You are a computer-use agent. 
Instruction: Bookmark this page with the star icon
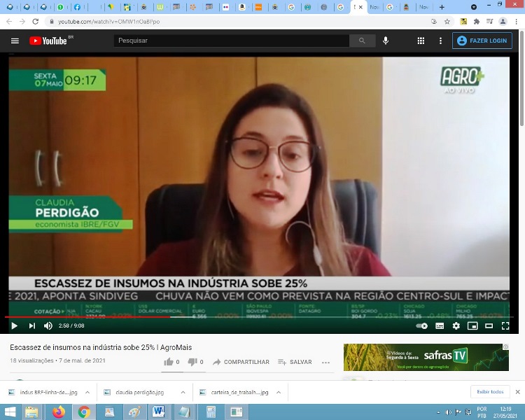447,22
